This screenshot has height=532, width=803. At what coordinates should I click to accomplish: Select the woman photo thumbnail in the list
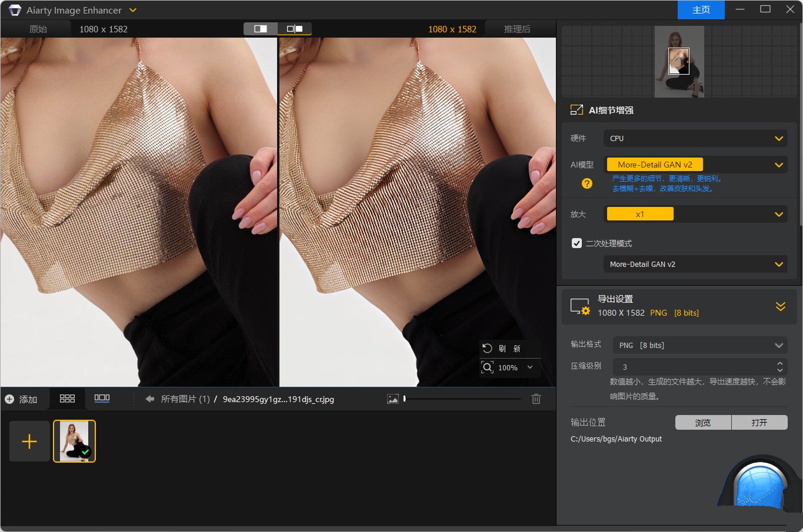click(74, 441)
